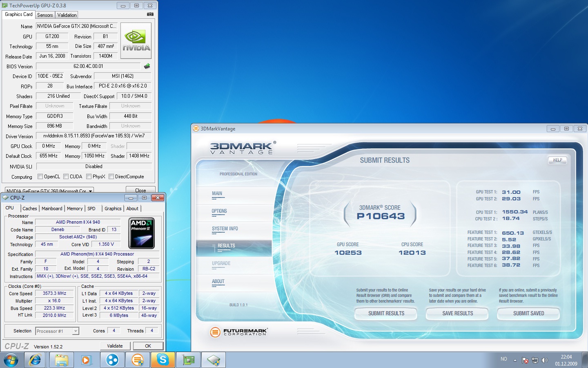Open the volume speaker tray icon
Image resolution: width=588 pixels, height=368 pixels.
coord(544,360)
